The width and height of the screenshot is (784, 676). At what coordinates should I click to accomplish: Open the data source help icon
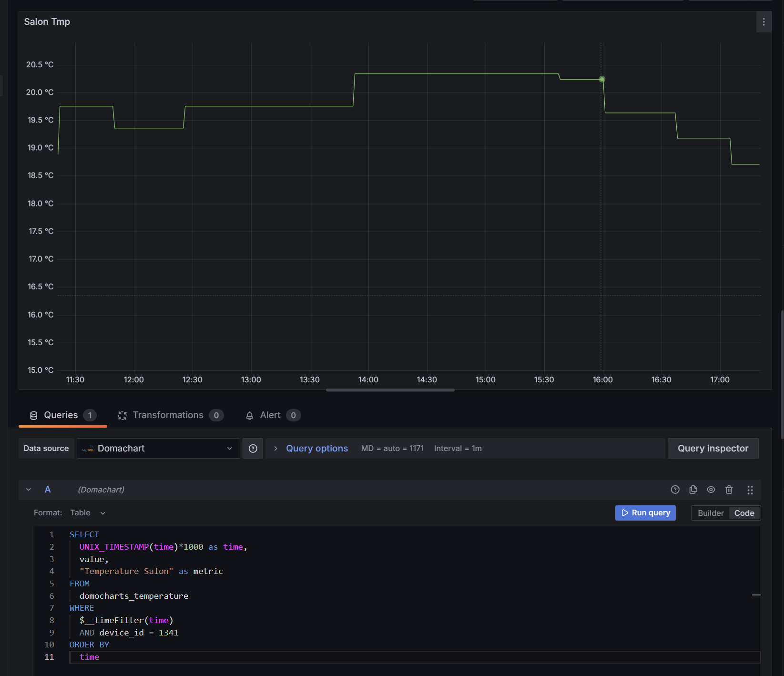[253, 449]
